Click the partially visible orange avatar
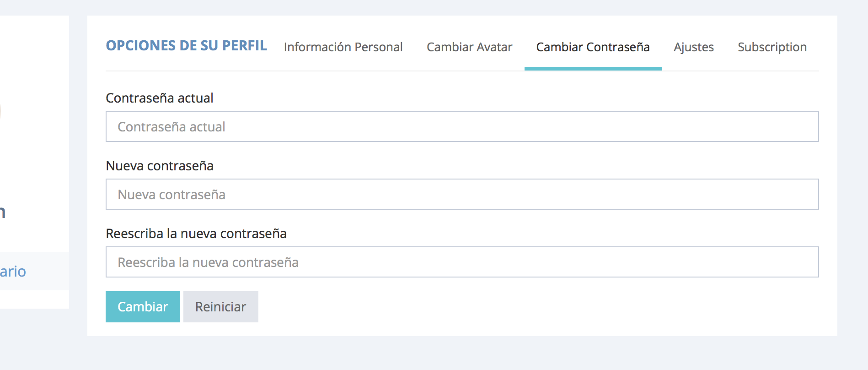 pyautogui.click(x=0, y=111)
